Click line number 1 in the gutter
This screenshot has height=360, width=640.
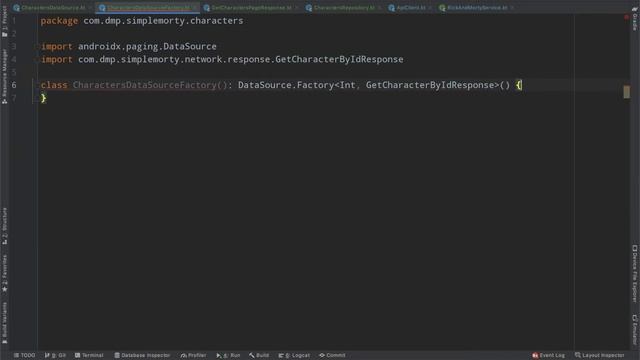[14, 20]
